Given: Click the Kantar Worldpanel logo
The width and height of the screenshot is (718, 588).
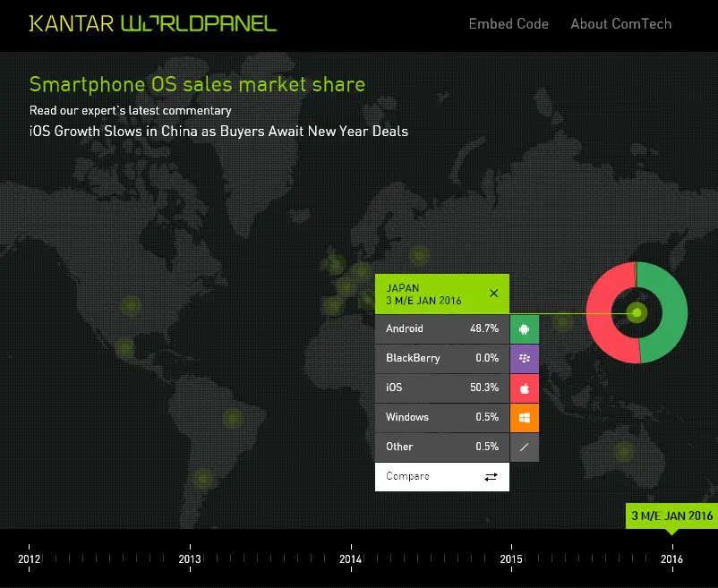Looking at the screenshot, I should 153,24.
